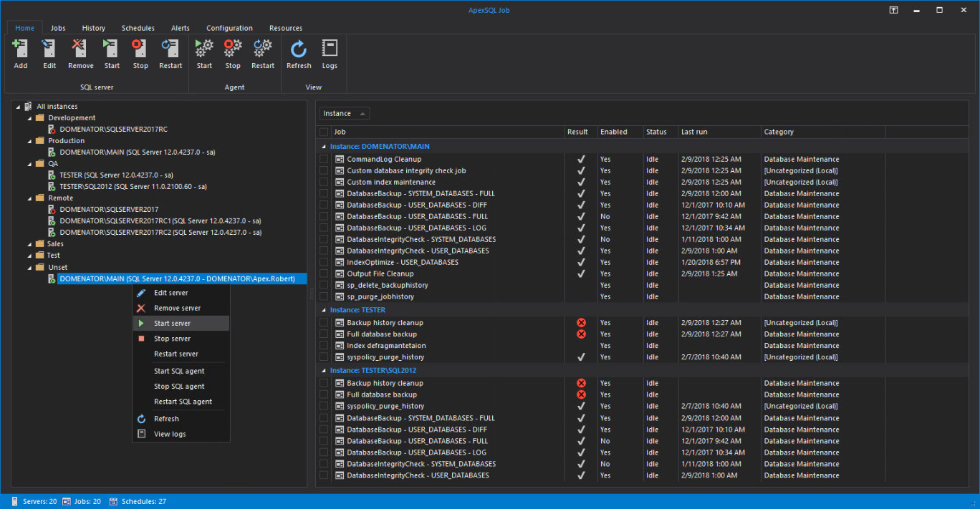Sort by the Status column header
The width and height of the screenshot is (980, 509).
[660, 132]
